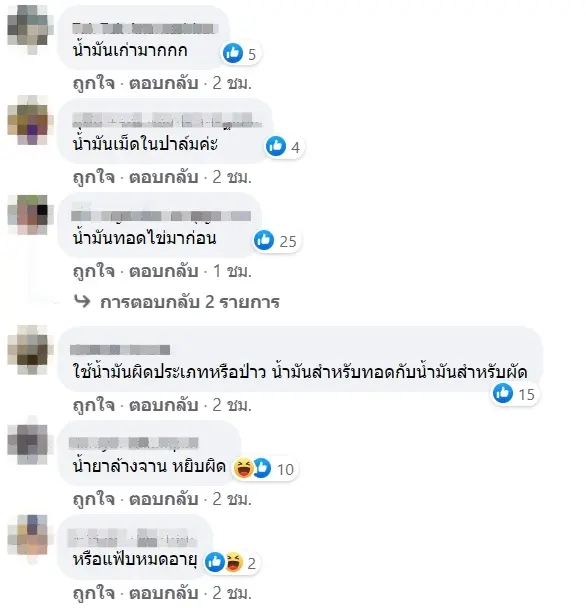Click ตอบกลับ under น้ำมันเก่ามากกก comment
This screenshot has width=586, height=608.
(x=164, y=83)
